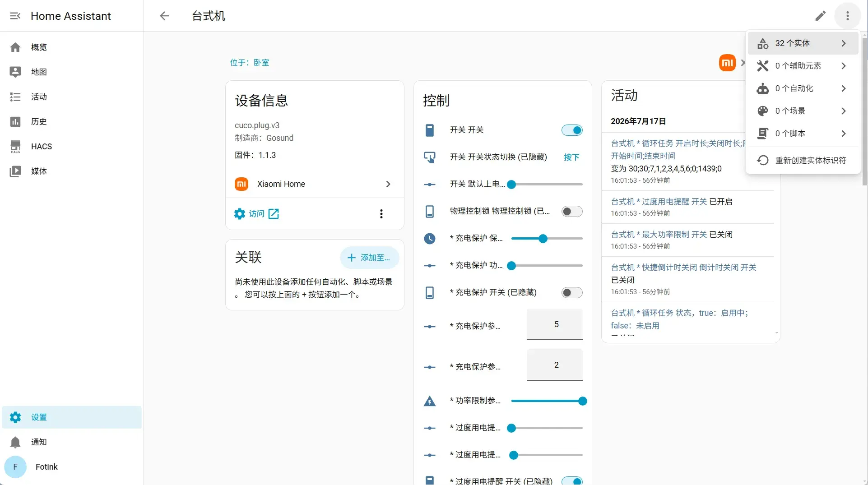Open 0 个场景 menu entry
Image resolution: width=868 pixels, height=485 pixels.
point(803,111)
